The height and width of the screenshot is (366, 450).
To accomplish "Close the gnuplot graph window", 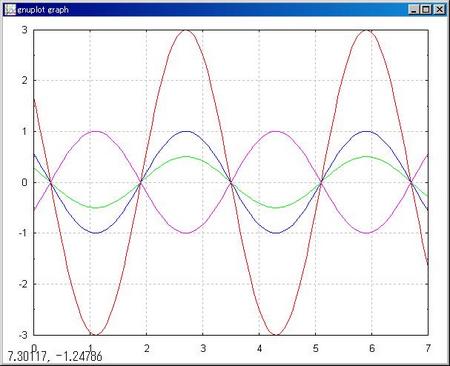I will coord(440,10).
